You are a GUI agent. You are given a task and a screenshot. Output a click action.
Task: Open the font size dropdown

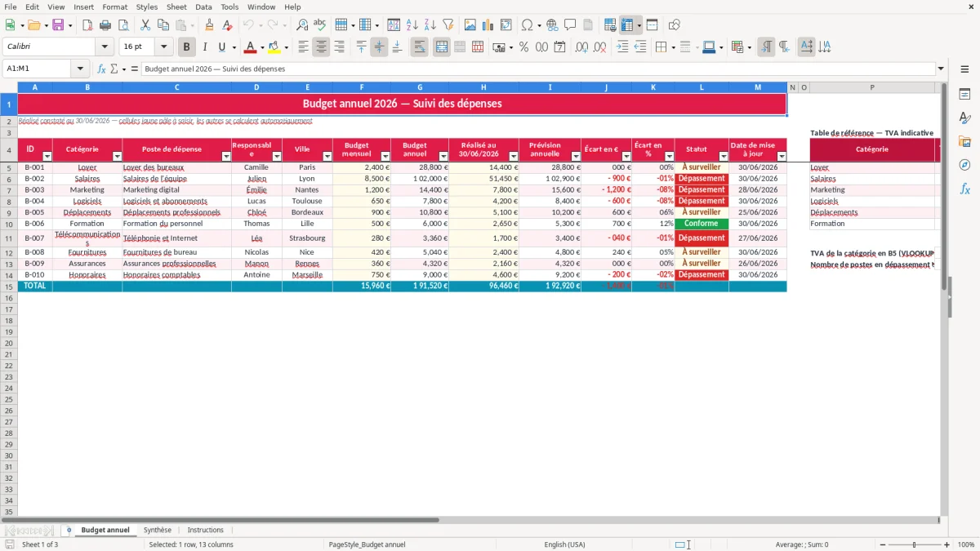pos(163,47)
